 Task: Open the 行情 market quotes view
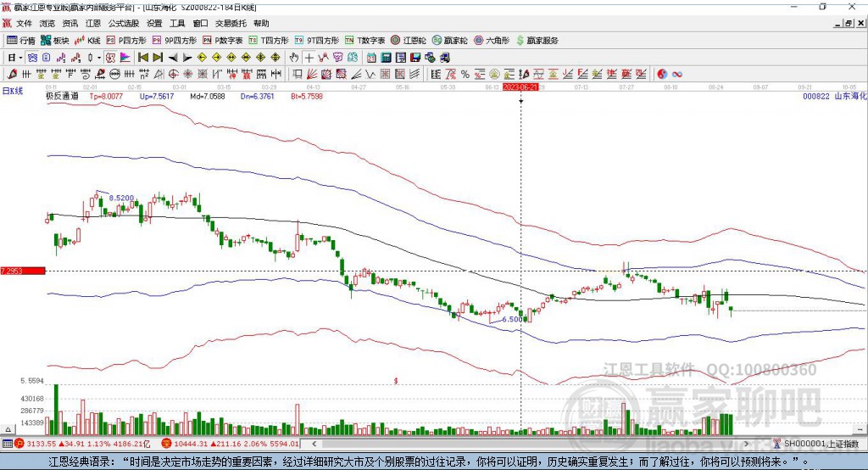21,41
